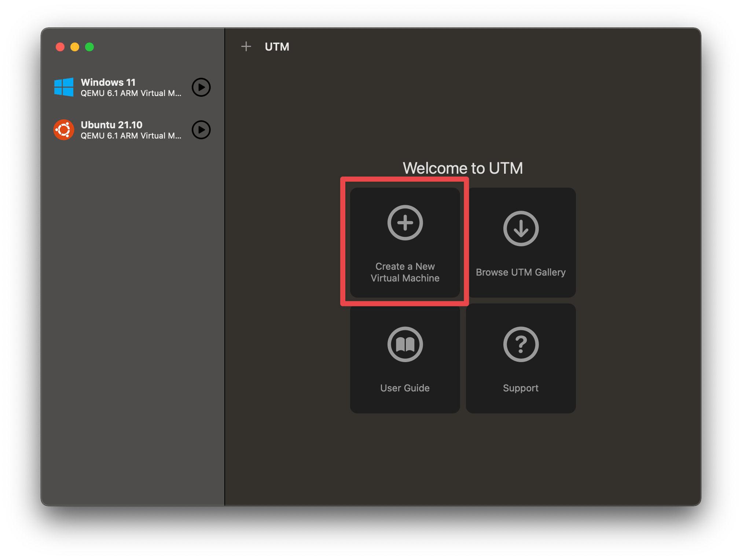The height and width of the screenshot is (560, 742).
Task: Click the plus icon to add a virtual machine
Action: pos(246,46)
